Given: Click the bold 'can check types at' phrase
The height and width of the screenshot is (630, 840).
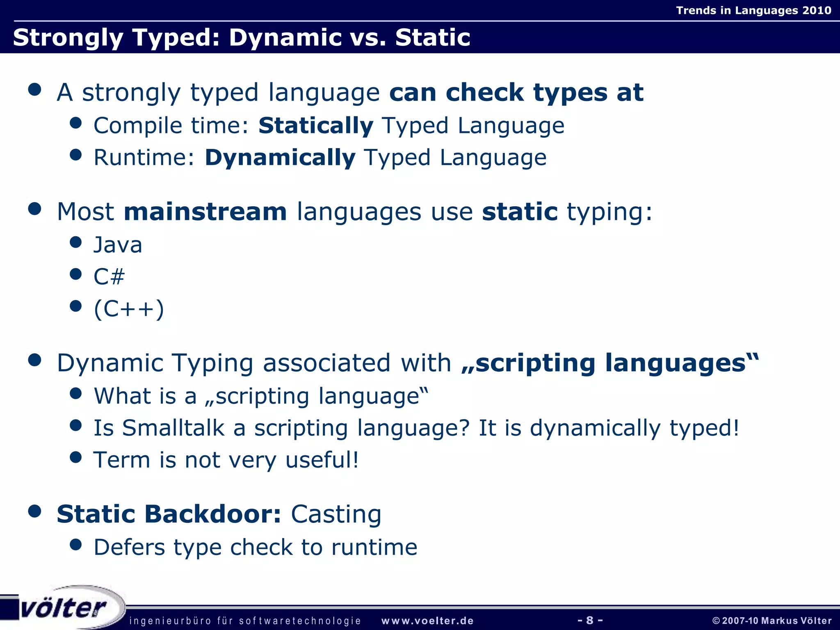Looking at the screenshot, I should click(x=516, y=92).
